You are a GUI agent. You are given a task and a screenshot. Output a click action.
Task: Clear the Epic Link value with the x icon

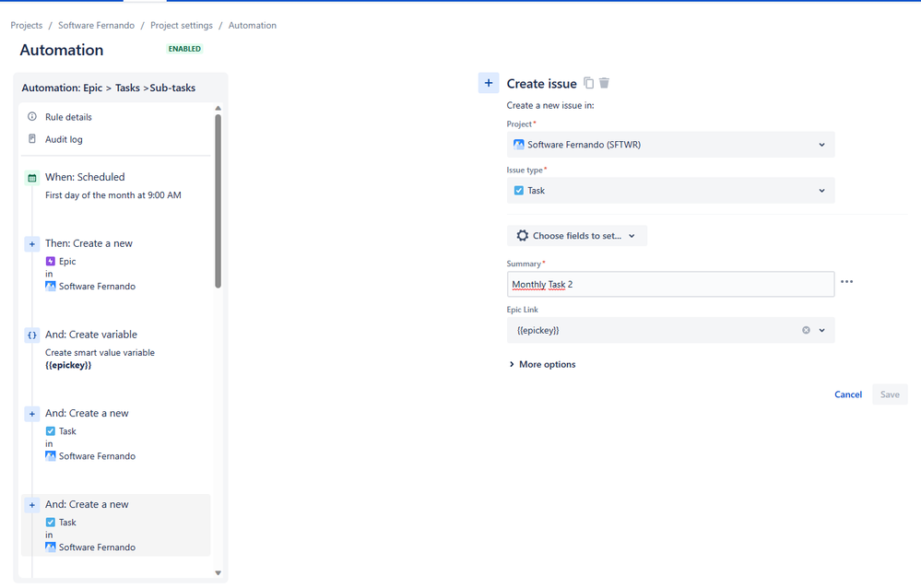coord(806,330)
